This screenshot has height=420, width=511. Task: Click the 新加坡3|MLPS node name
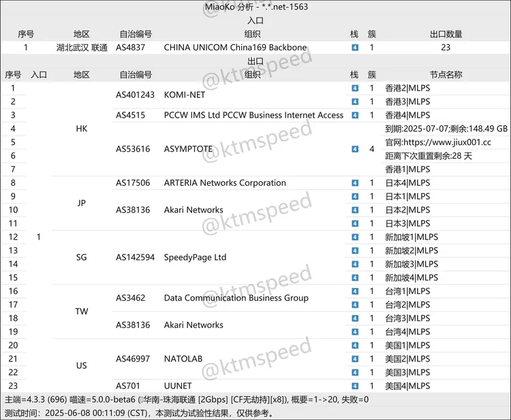(x=412, y=264)
